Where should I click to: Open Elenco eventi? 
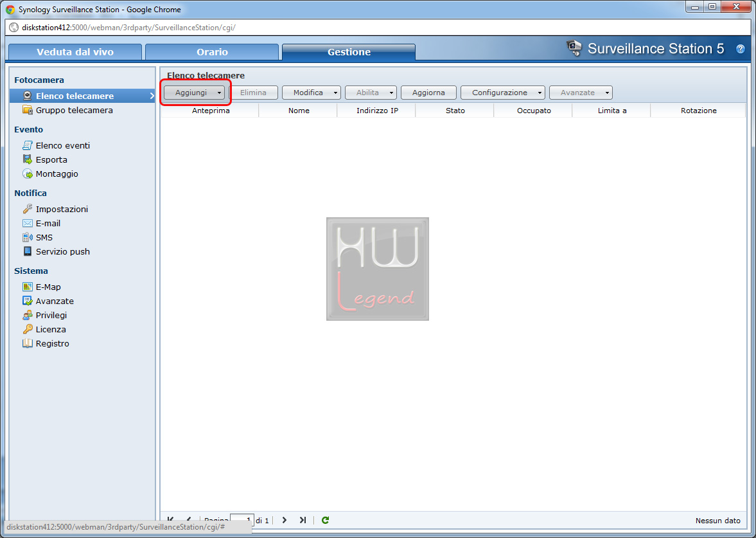click(63, 145)
